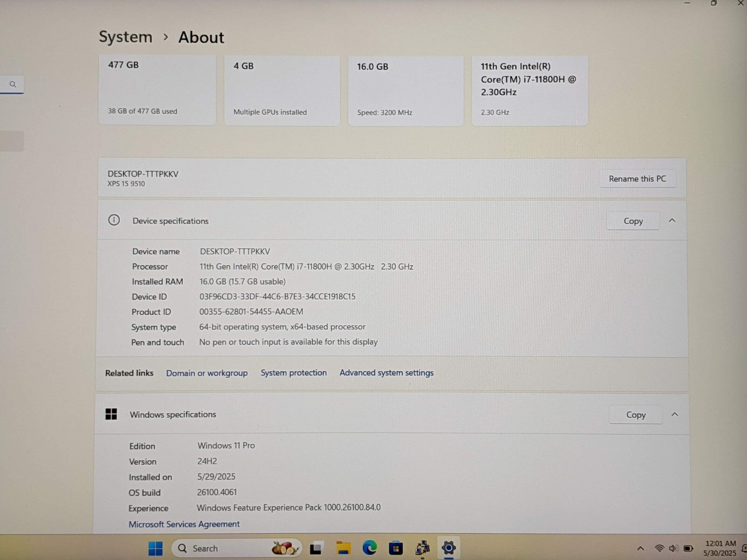This screenshot has width=747, height=560.
Task: Open the Windows Start menu
Action: [x=155, y=548]
